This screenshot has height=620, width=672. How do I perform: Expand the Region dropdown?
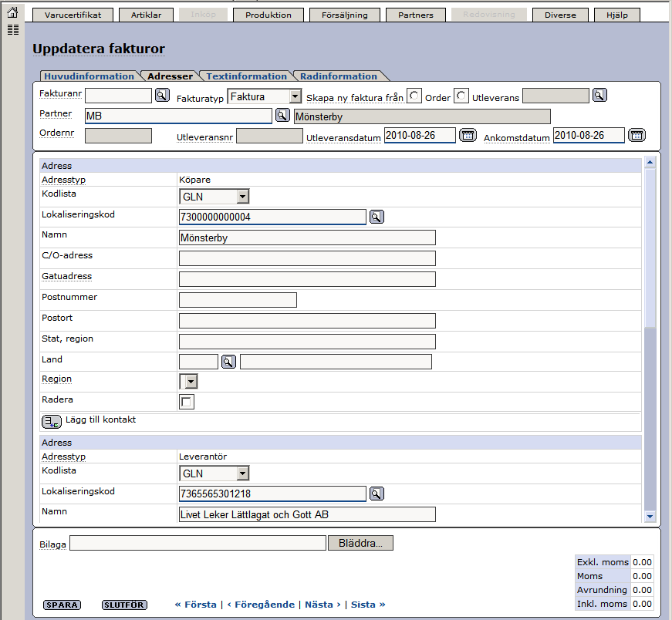tap(188, 381)
